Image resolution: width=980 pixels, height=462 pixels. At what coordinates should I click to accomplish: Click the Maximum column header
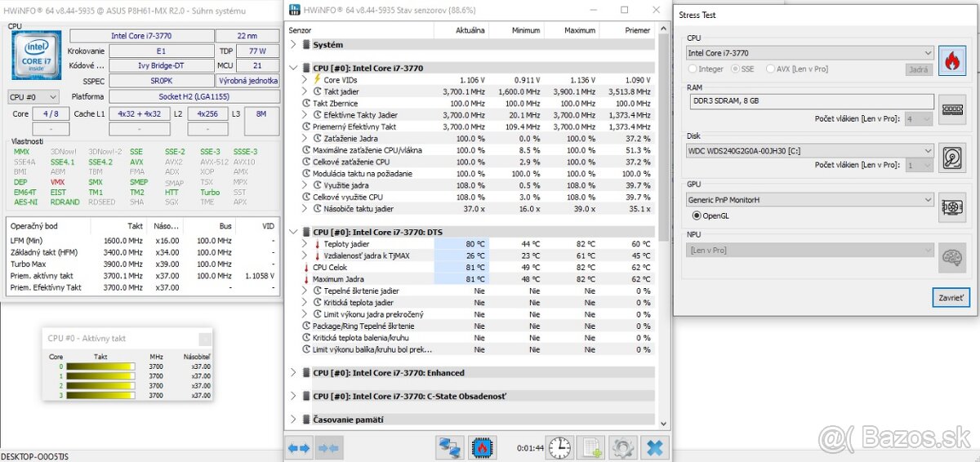(572, 30)
